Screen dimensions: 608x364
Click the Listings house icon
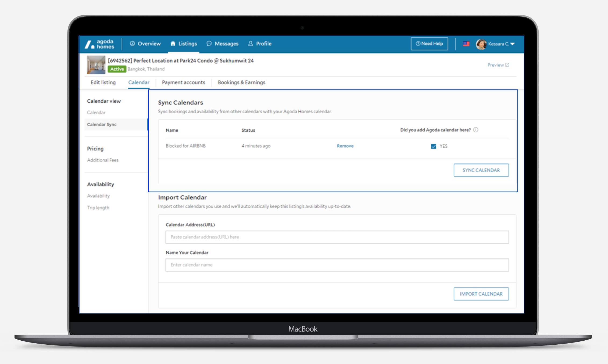[173, 44]
